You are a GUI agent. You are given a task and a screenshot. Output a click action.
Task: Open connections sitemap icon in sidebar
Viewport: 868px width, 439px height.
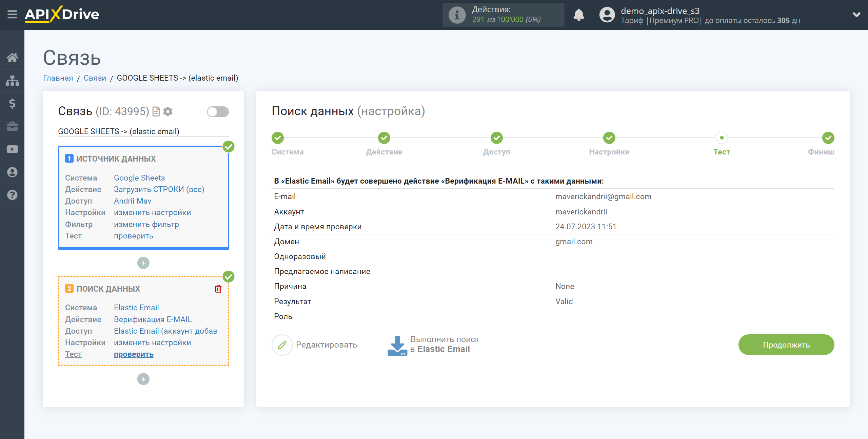12,81
